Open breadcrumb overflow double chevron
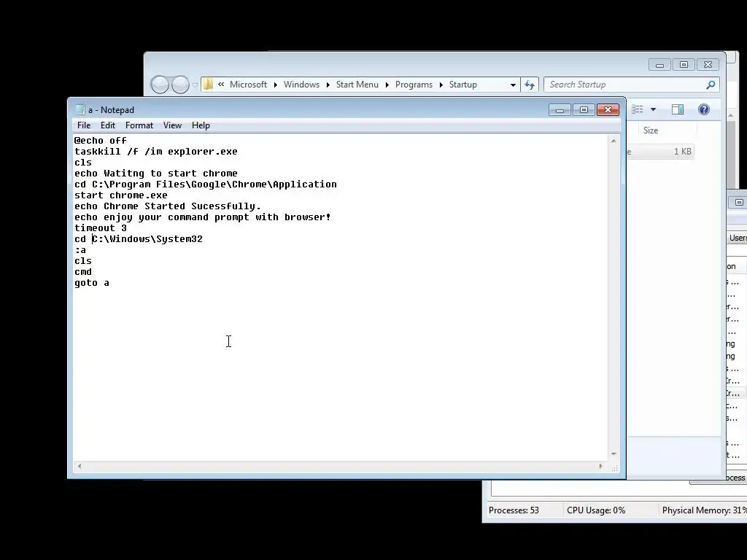This screenshot has height=560, width=747. 221,85
